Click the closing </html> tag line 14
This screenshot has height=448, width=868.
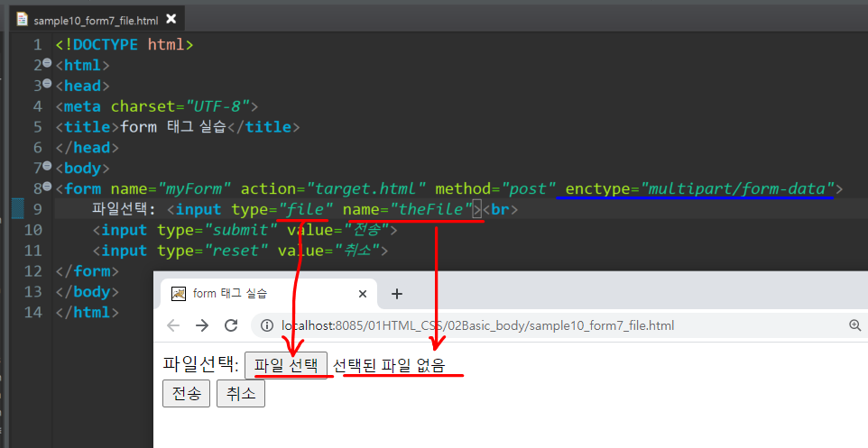[87, 312]
